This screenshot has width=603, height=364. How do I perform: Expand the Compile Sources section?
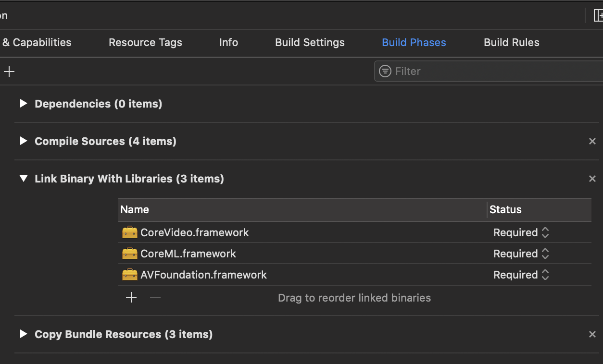(23, 141)
